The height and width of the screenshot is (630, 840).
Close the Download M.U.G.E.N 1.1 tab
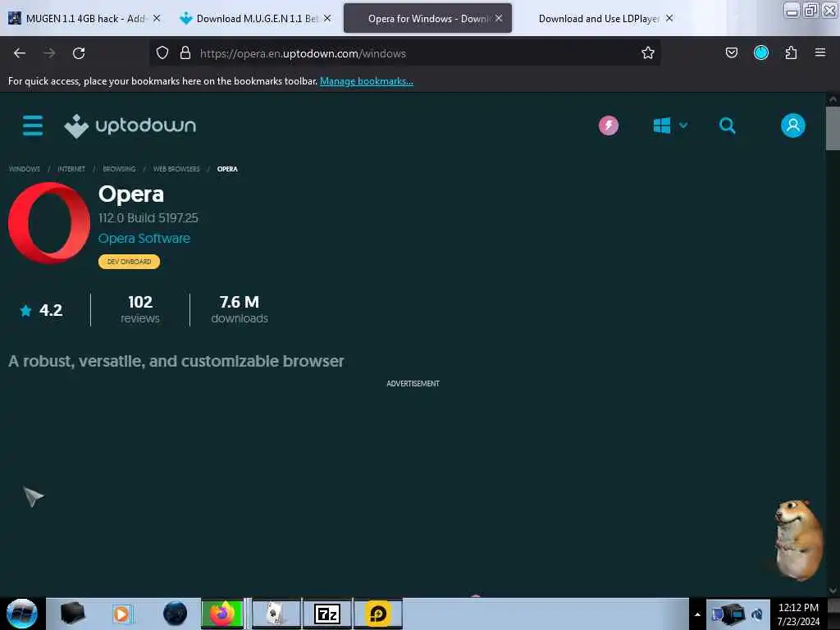tap(327, 18)
